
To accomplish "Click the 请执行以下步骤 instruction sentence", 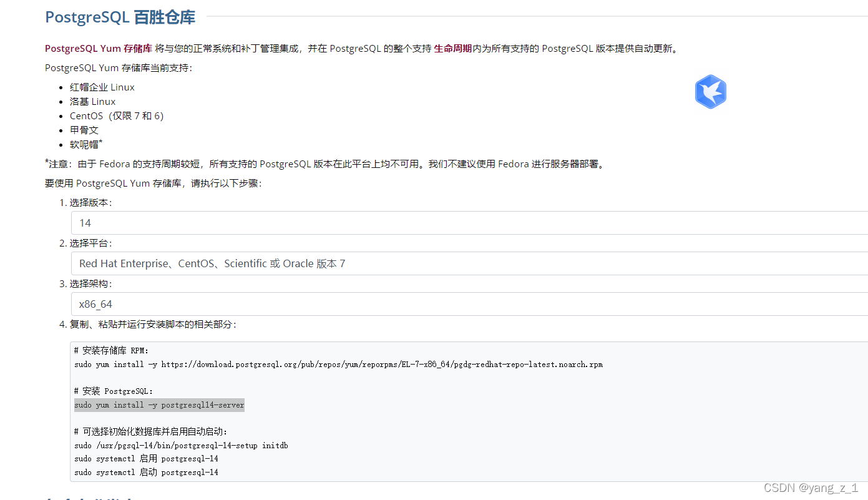I will point(154,184).
